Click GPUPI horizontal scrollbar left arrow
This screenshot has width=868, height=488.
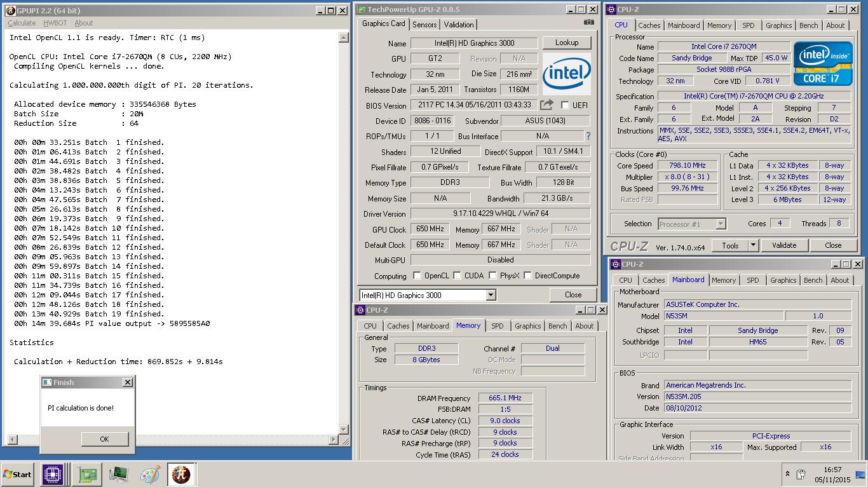click(11, 439)
